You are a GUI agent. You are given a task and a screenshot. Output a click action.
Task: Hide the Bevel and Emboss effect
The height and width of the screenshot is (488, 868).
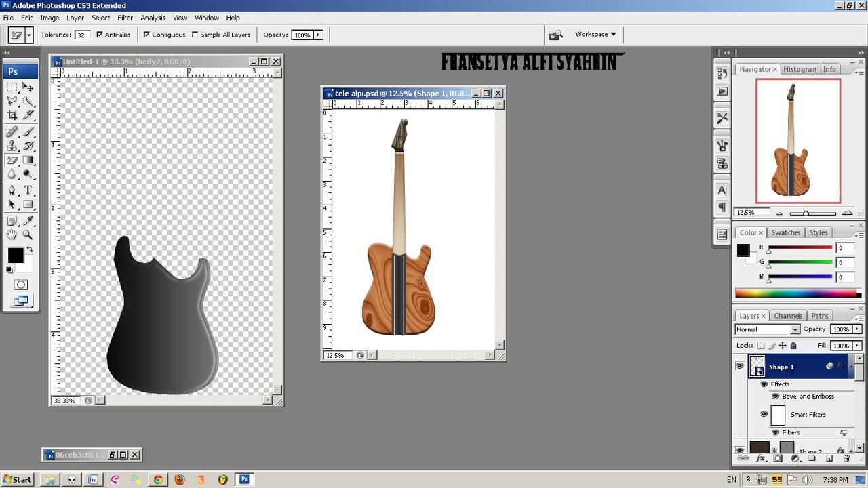point(776,396)
